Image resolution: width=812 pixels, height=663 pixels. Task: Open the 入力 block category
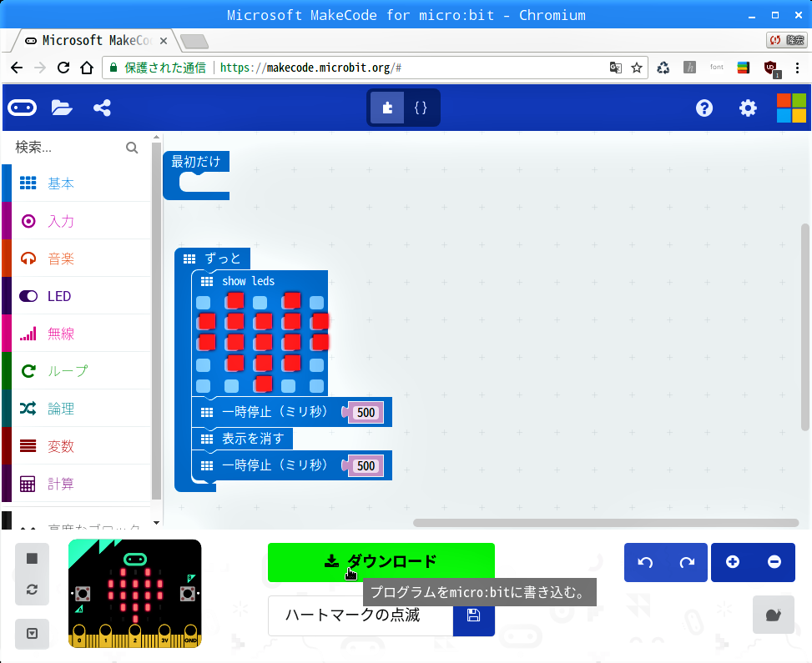(x=77, y=221)
